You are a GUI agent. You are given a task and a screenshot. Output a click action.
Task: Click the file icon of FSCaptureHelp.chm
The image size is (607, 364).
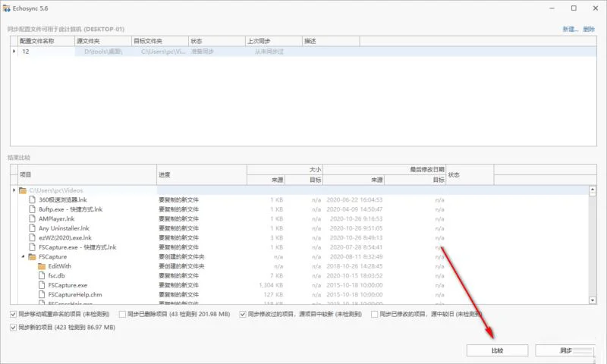click(42, 294)
